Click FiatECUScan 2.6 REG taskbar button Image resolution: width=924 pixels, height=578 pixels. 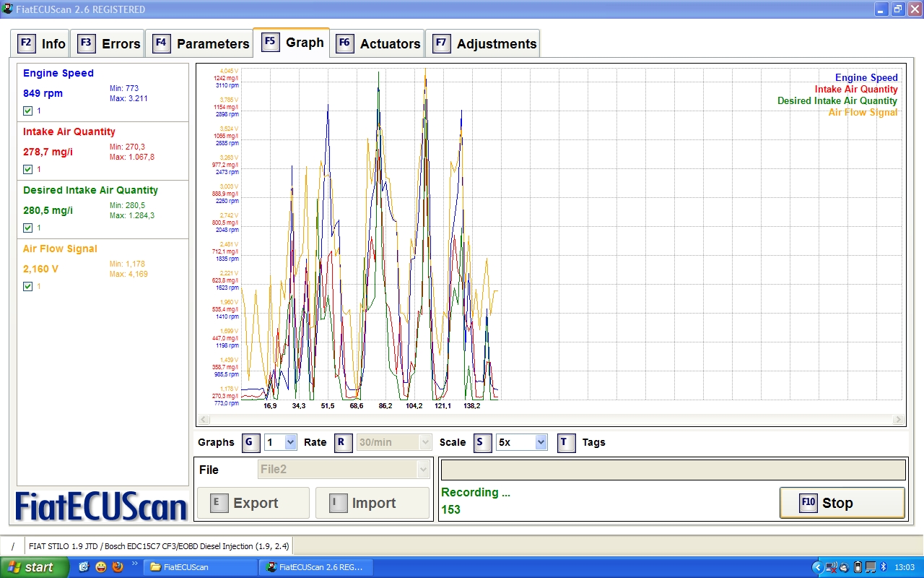(x=316, y=567)
